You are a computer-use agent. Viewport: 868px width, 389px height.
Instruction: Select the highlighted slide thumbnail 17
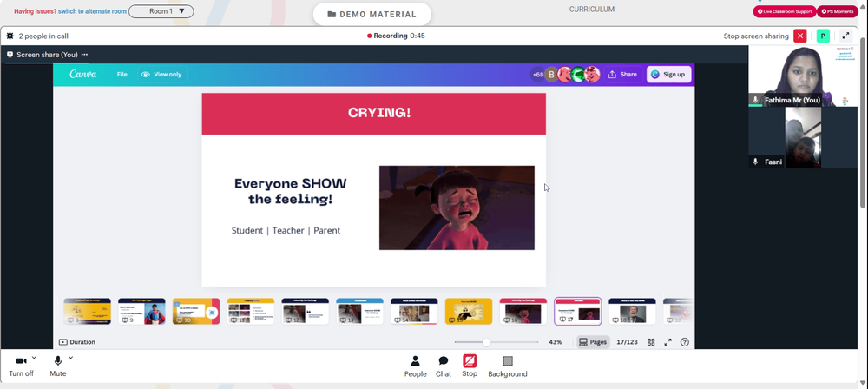click(577, 312)
